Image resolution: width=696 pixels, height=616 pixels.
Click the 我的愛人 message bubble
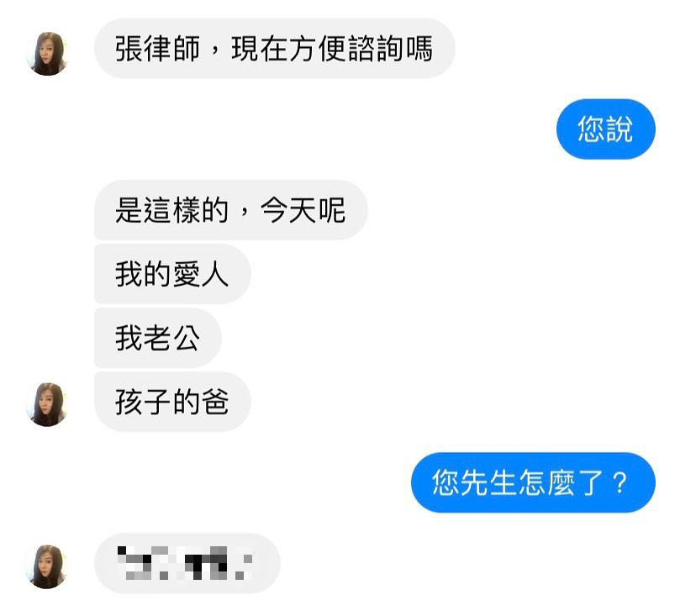172,274
